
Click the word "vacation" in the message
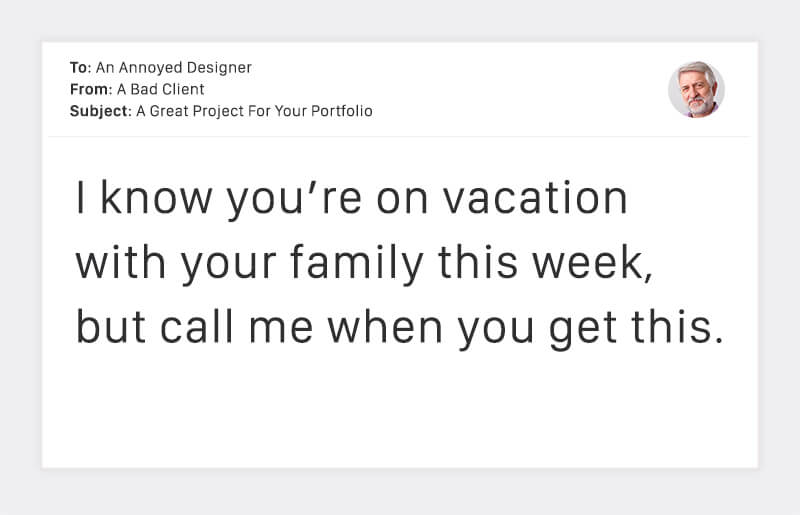pos(535,199)
